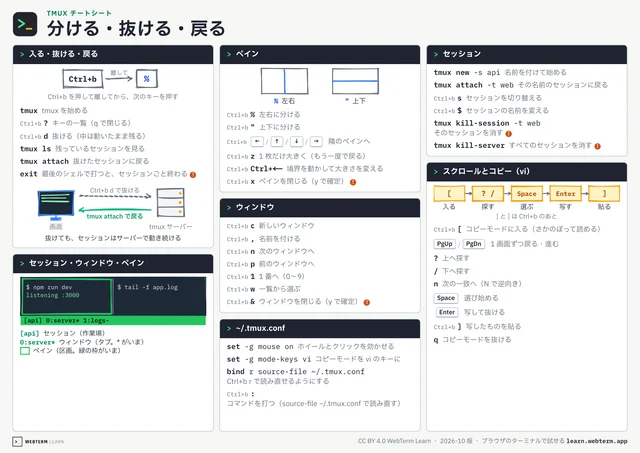Click the PgDn key cap
Screen dimensions: 640x453
click(473, 244)
